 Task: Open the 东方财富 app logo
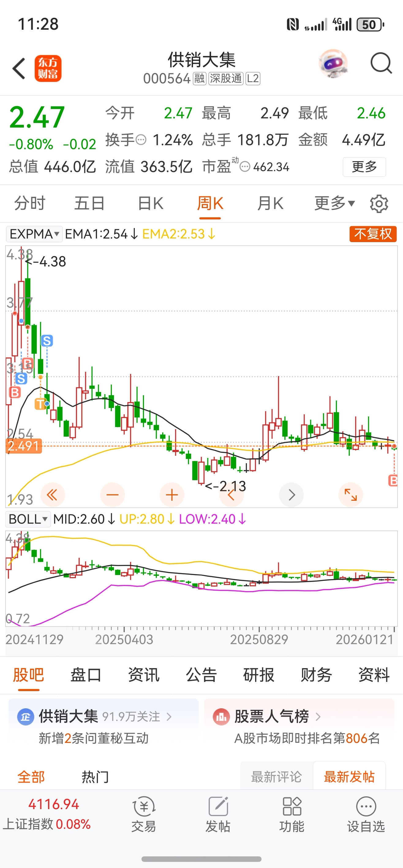[x=48, y=68]
